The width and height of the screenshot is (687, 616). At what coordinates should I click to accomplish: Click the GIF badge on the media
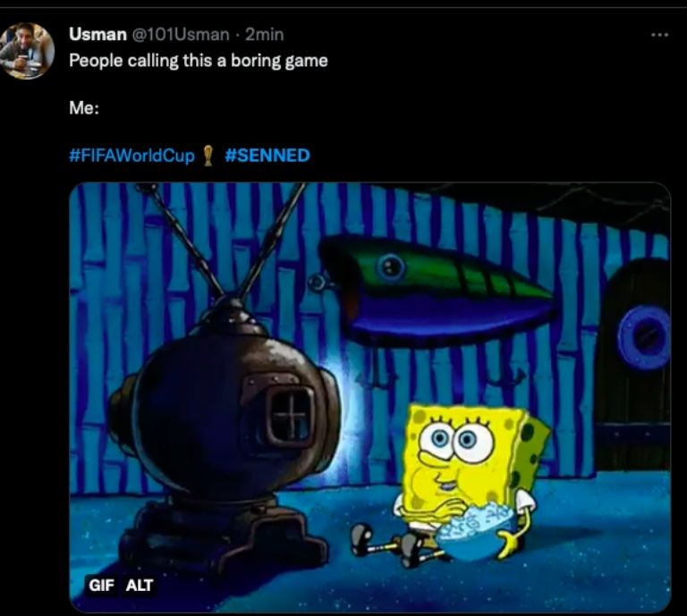point(101,585)
